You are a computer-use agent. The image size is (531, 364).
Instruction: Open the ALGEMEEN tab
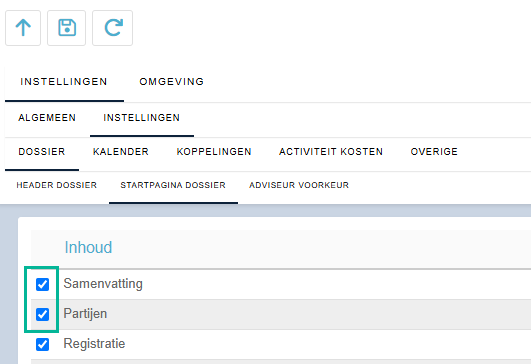(47, 118)
